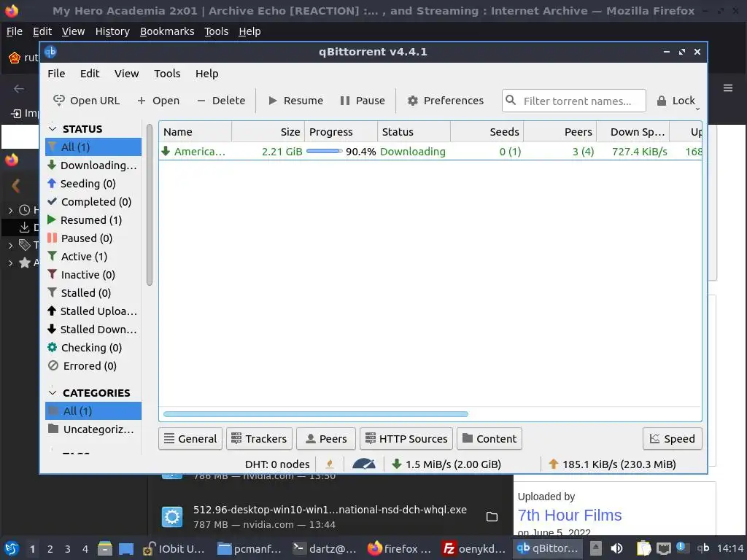Sort torrents by Progress column
The width and height of the screenshot is (747, 560).
pyautogui.click(x=341, y=132)
